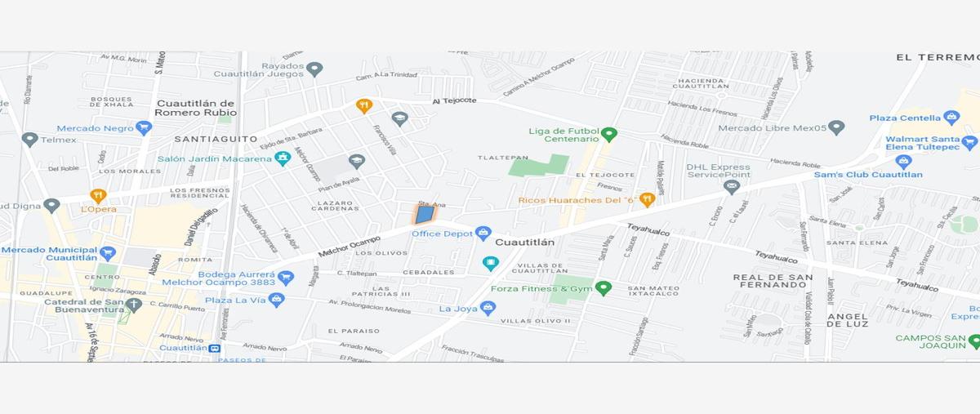
Task: Click the Plaza La Vía shopping pin
Action: (x=277, y=300)
